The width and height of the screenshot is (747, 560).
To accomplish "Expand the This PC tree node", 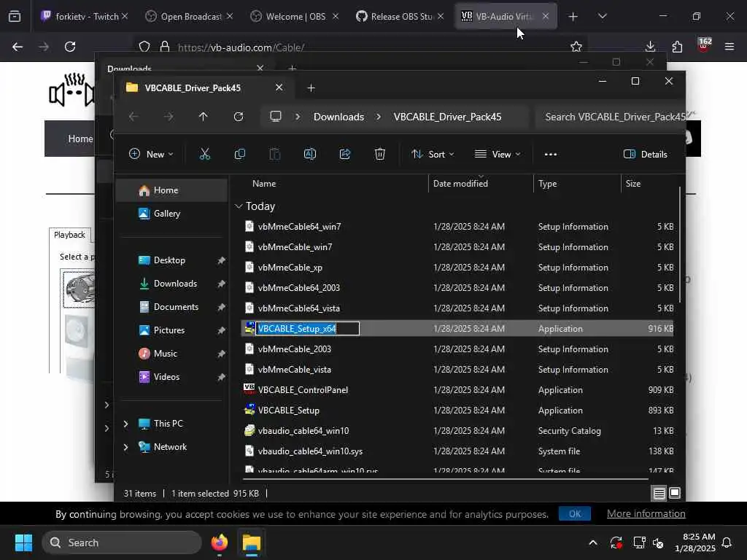I will click(x=125, y=424).
